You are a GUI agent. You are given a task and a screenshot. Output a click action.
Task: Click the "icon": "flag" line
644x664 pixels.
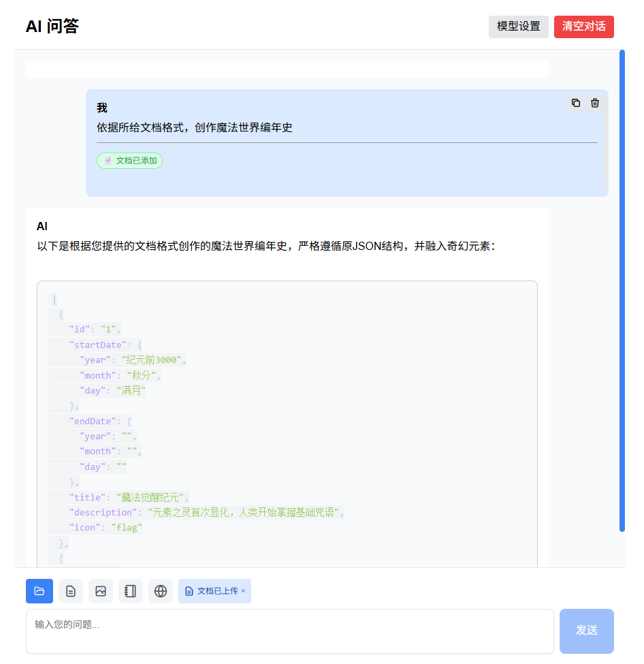106,527
